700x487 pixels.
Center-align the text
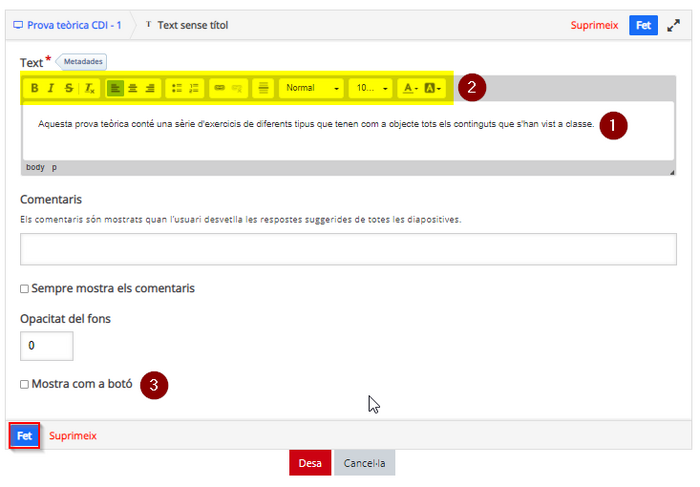tap(133, 88)
